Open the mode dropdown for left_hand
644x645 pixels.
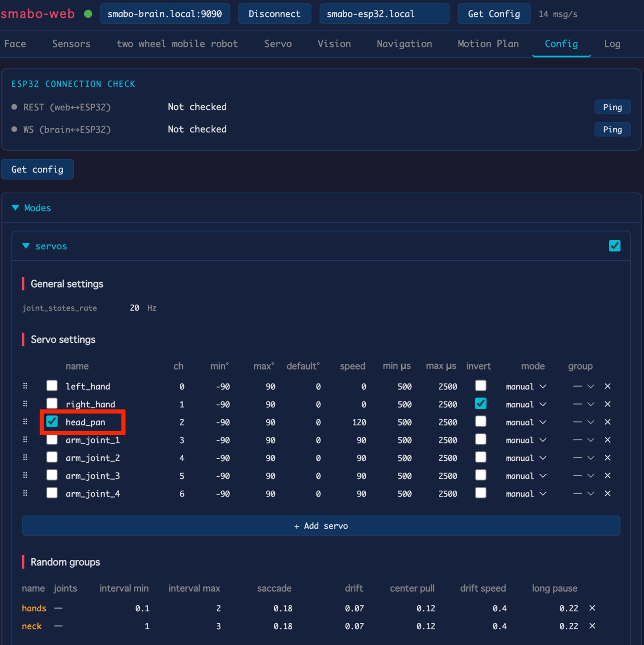[526, 386]
